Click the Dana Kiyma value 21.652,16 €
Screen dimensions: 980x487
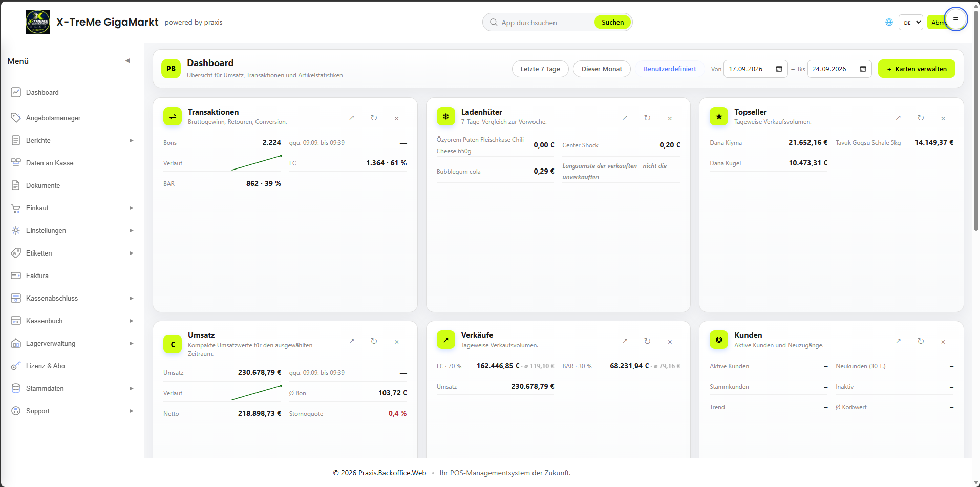(808, 142)
